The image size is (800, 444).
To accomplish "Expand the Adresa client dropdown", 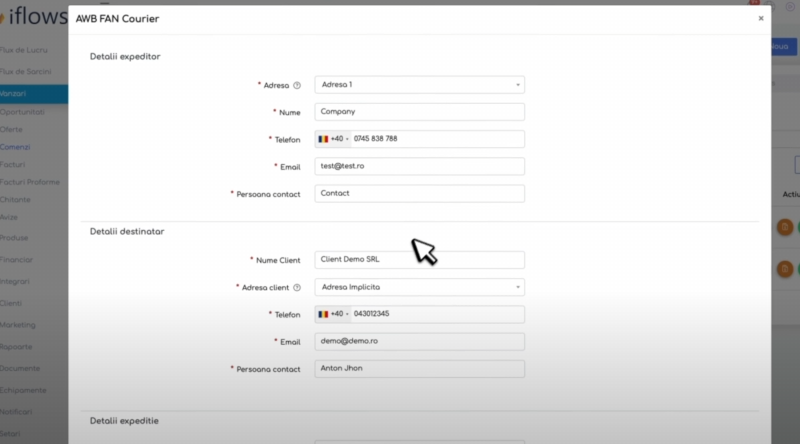I will click(419, 287).
